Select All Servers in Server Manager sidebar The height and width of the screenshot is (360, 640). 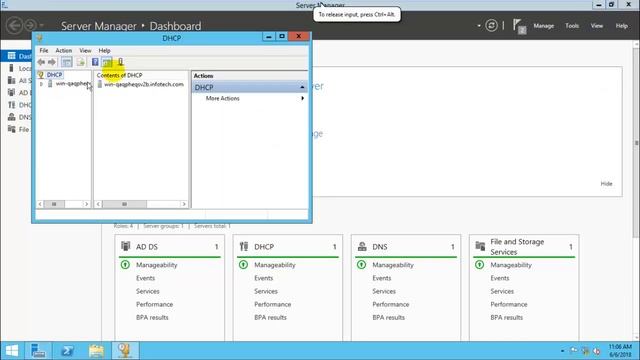[x=19, y=80]
